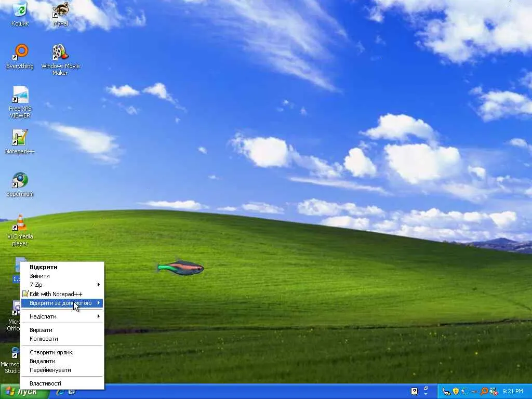Screen dimensions: 532x399
Task: Select the MyPal browser shortcut
Action: [x=60, y=14]
